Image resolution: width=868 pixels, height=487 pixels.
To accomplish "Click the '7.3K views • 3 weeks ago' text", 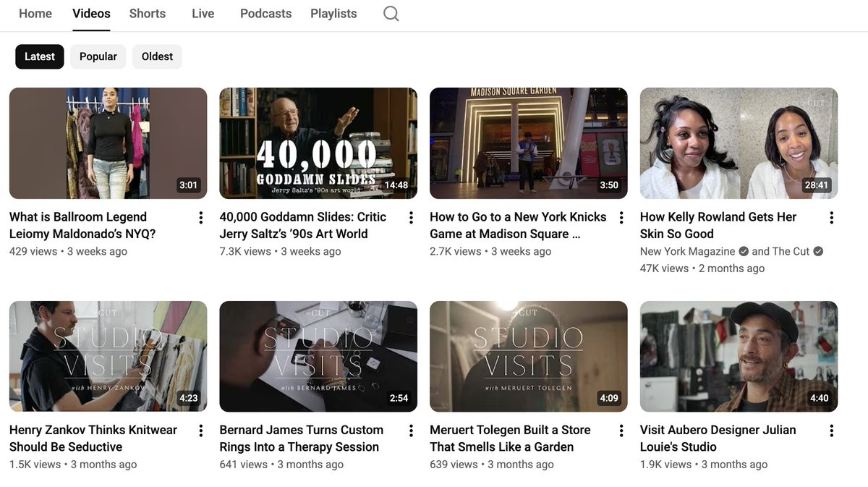I will tap(281, 252).
